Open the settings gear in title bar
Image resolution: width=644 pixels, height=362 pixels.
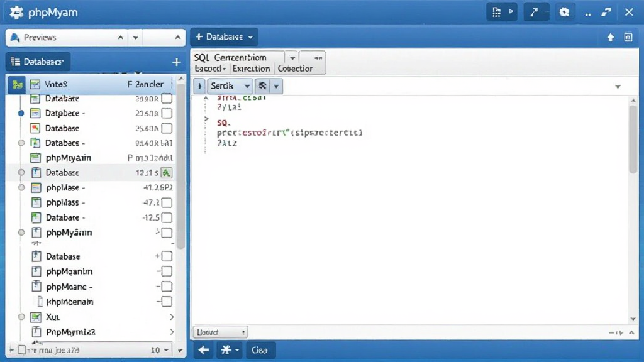coord(564,13)
